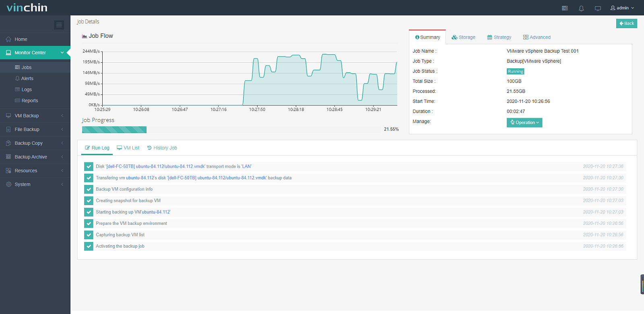
Task: Collapse sidebar with hamburger menu icon
Action: [x=59, y=25]
